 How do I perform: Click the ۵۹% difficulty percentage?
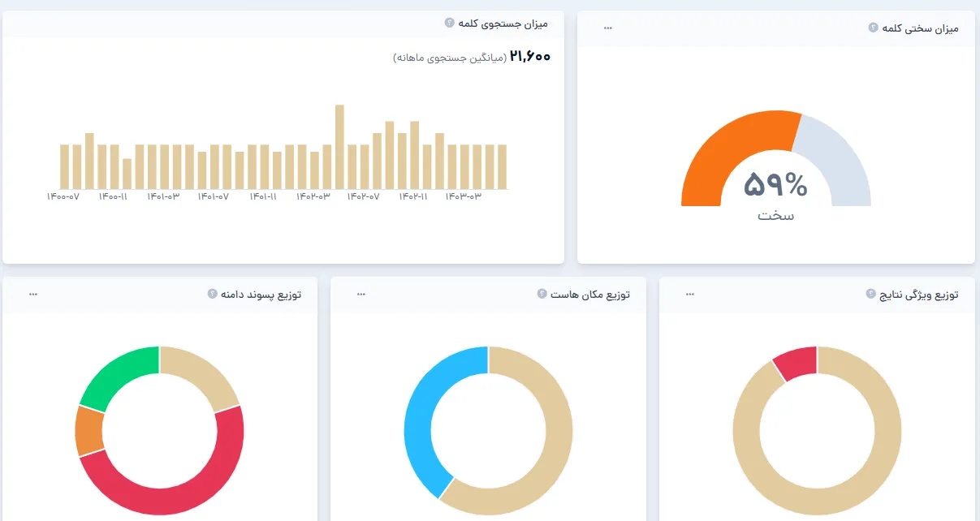(775, 186)
